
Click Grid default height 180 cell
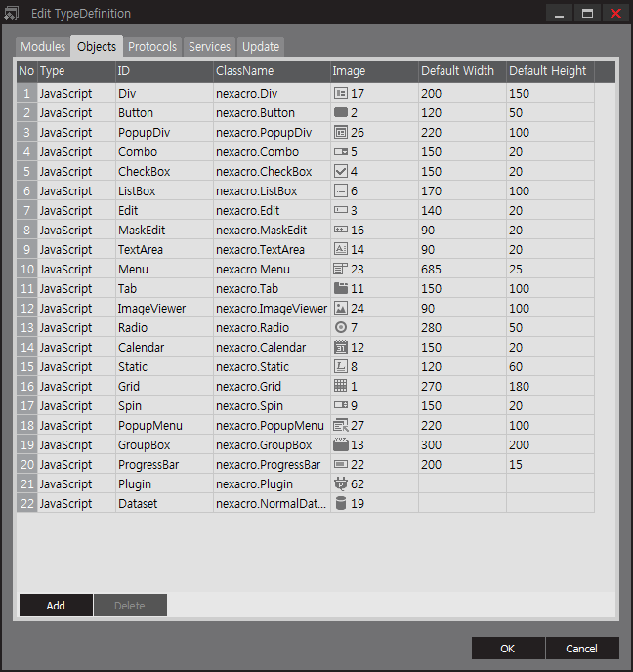coord(550,386)
